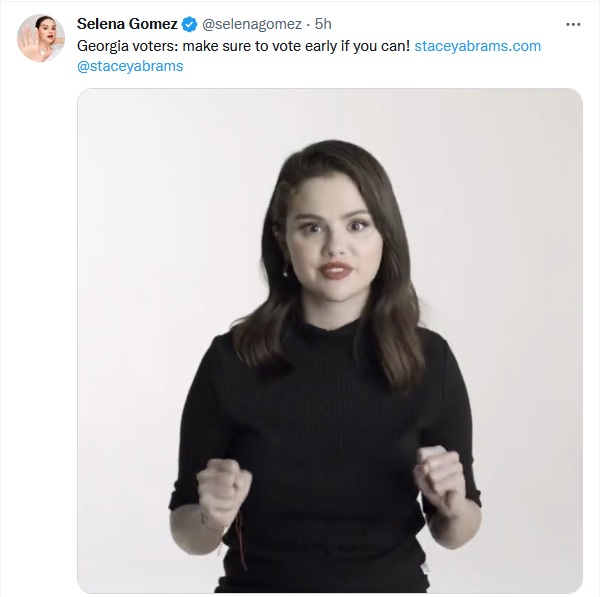
Task: Go to the author's profile via the avatar photo
Action: point(41,39)
